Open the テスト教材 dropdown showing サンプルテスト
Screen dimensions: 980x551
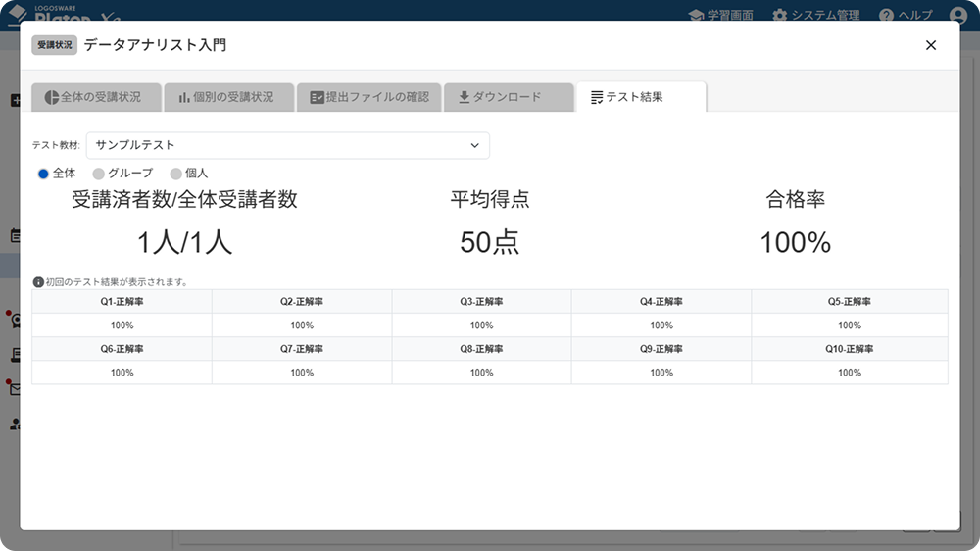[x=287, y=145]
